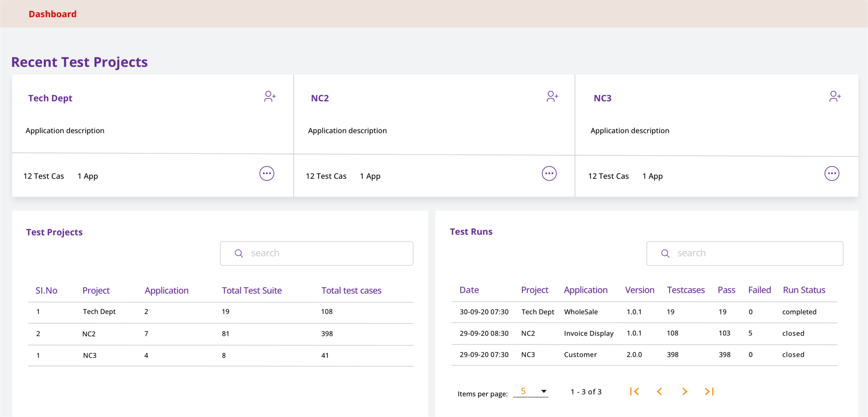
Task: Go to previous page of Test Runs
Action: point(659,392)
